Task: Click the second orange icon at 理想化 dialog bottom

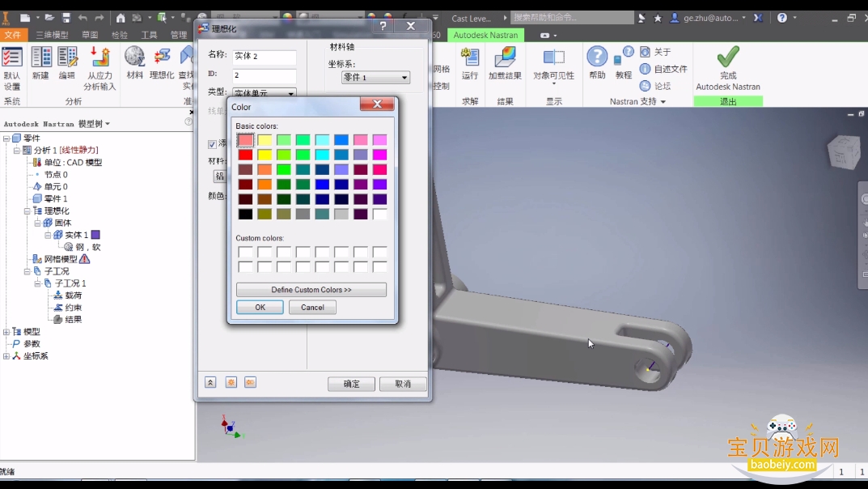Action: tap(231, 382)
